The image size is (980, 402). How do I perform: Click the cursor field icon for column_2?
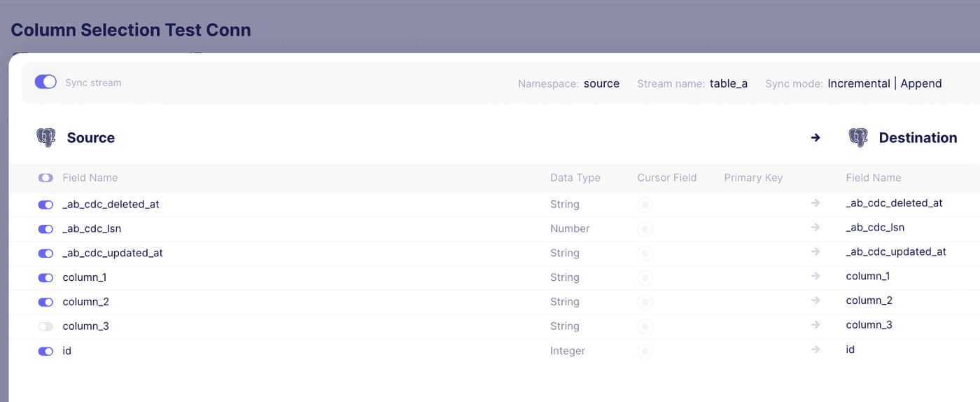[645, 303]
